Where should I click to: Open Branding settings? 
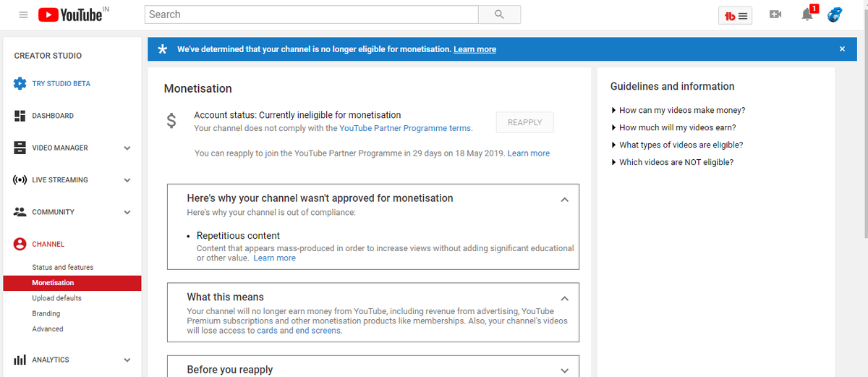coord(46,313)
